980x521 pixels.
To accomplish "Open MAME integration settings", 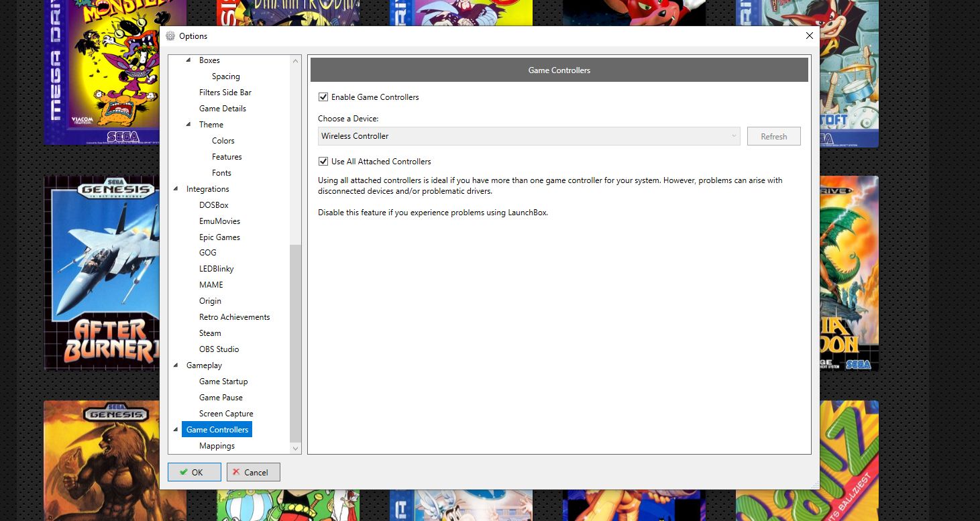I will click(211, 285).
